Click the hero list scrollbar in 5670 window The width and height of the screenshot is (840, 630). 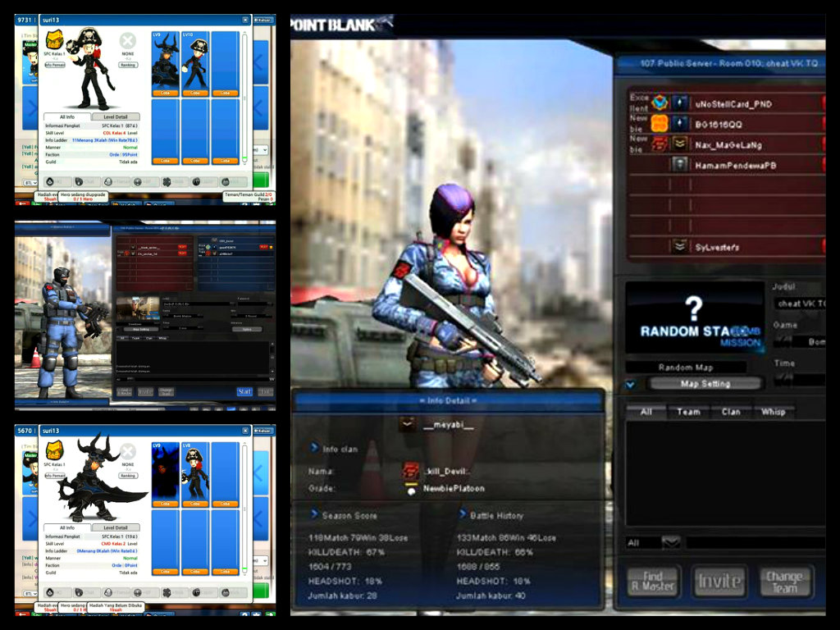coord(244,508)
